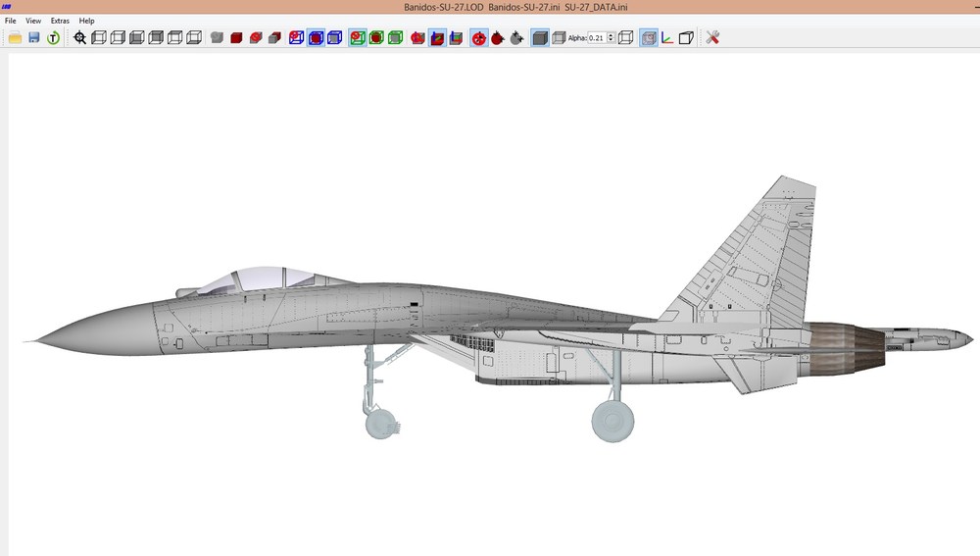Toggle blue wireframe cube with red no-sign
Screen dimensions: 980x556
pyautogui.click(x=297, y=37)
